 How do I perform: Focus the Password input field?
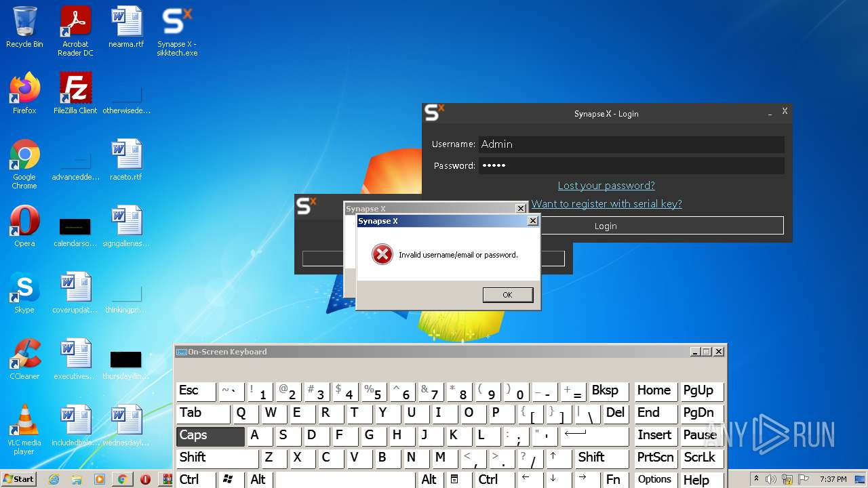(x=631, y=165)
